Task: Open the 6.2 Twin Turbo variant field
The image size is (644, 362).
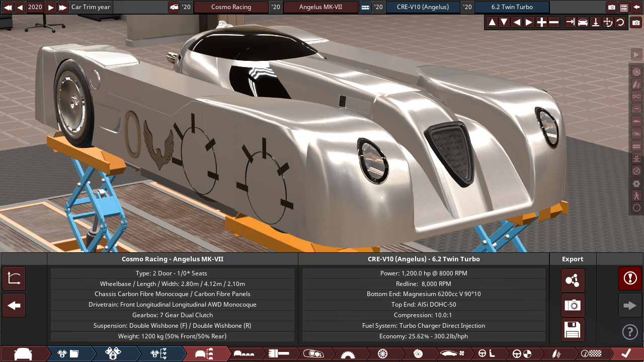Action: [512, 7]
